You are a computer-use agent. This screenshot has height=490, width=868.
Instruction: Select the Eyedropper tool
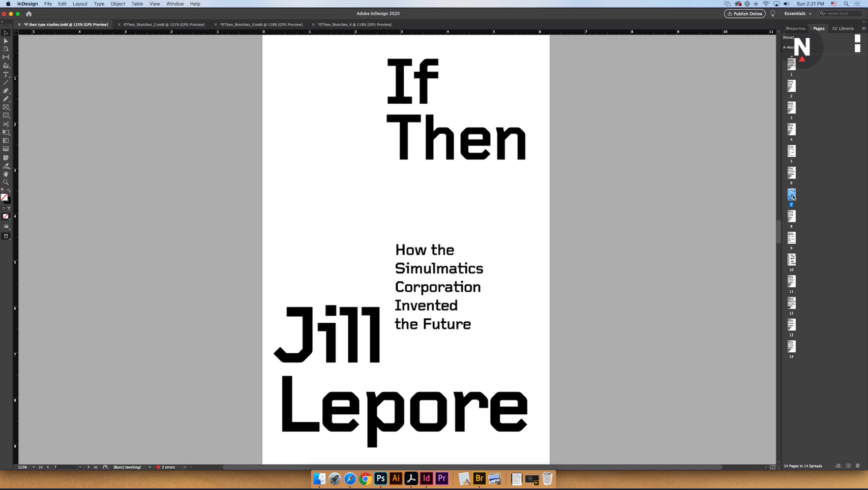[6, 166]
